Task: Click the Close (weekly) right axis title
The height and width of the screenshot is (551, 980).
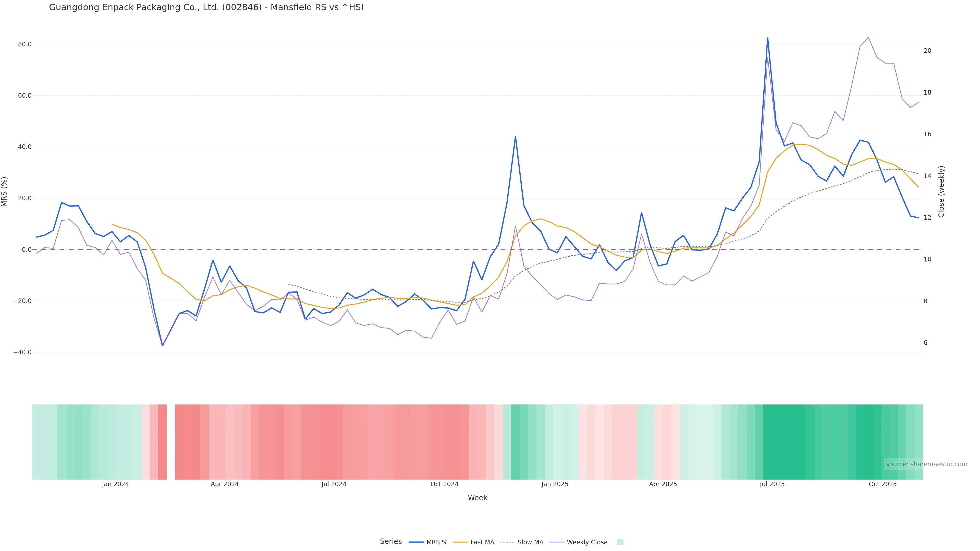Action: tap(941, 192)
